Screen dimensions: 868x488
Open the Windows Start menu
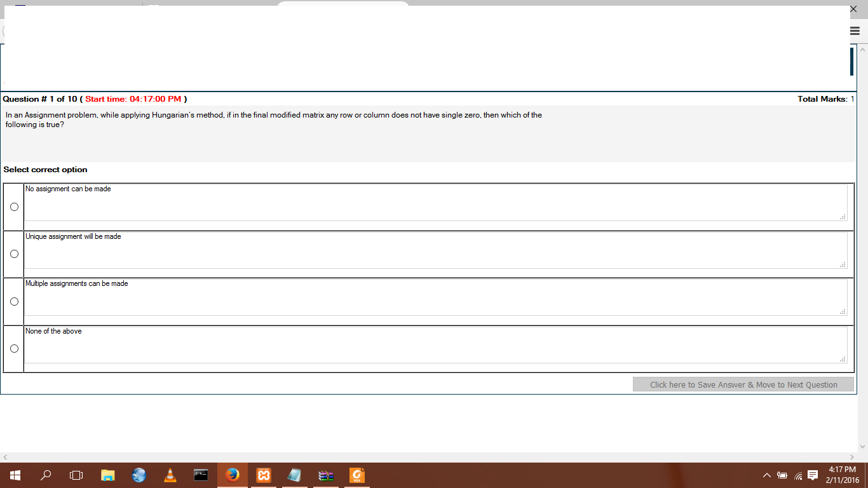[15, 475]
